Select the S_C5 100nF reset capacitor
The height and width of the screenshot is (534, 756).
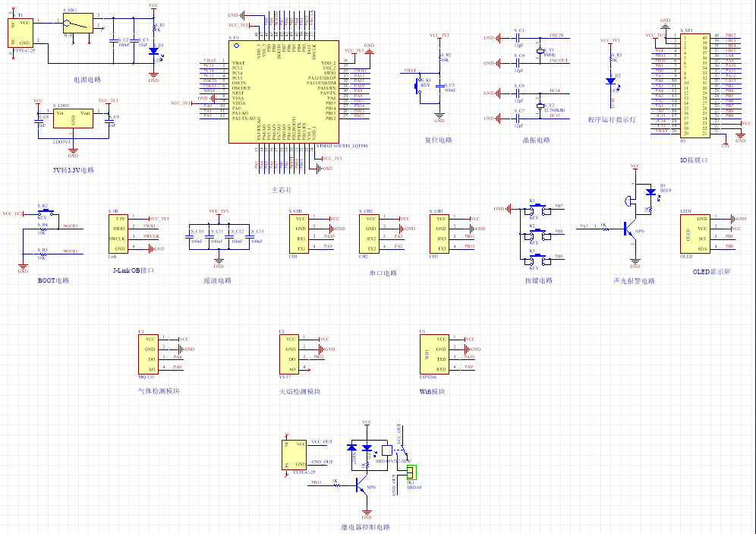[439, 87]
